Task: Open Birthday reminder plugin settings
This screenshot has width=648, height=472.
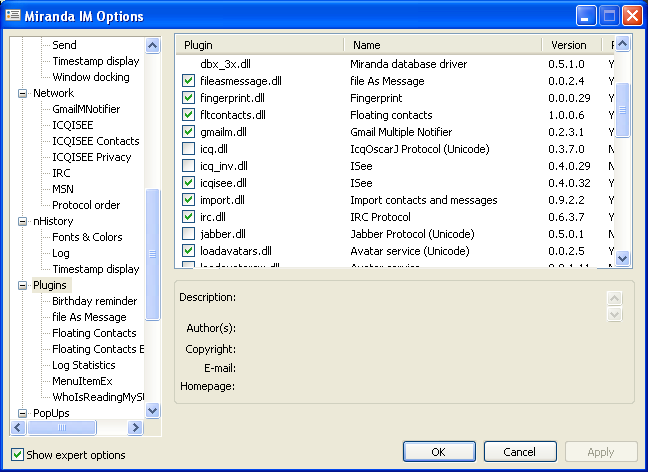Action: pyautogui.click(x=94, y=301)
